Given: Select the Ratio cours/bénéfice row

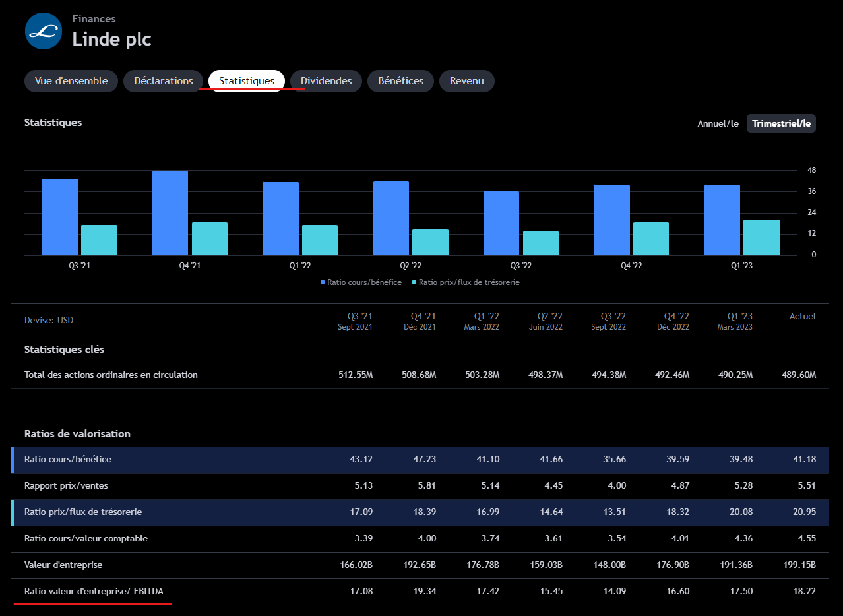Looking at the screenshot, I should click(x=420, y=460).
